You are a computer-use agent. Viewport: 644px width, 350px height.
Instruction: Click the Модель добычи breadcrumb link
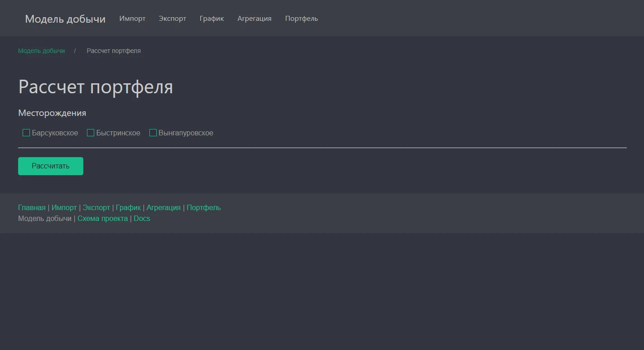(41, 51)
